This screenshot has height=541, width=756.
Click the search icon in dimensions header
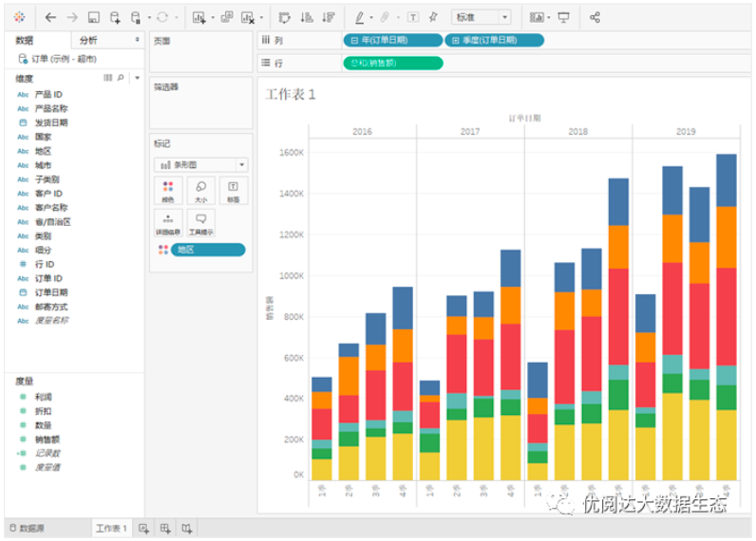coord(120,78)
